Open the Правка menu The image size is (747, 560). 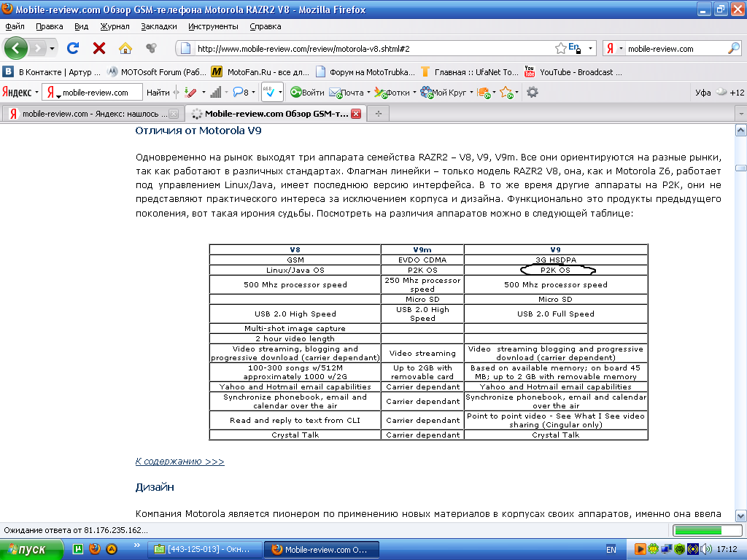pyautogui.click(x=50, y=27)
